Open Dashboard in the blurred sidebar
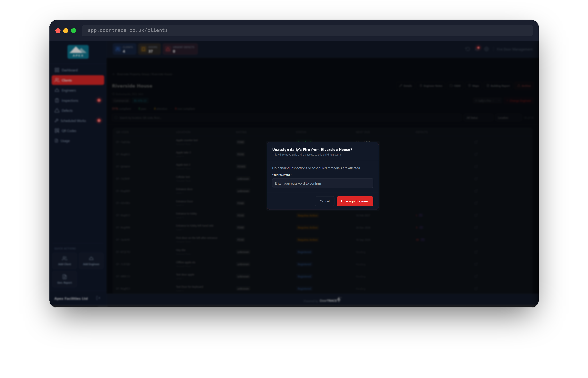Screen dimensions: 588x378 [x=78, y=70]
